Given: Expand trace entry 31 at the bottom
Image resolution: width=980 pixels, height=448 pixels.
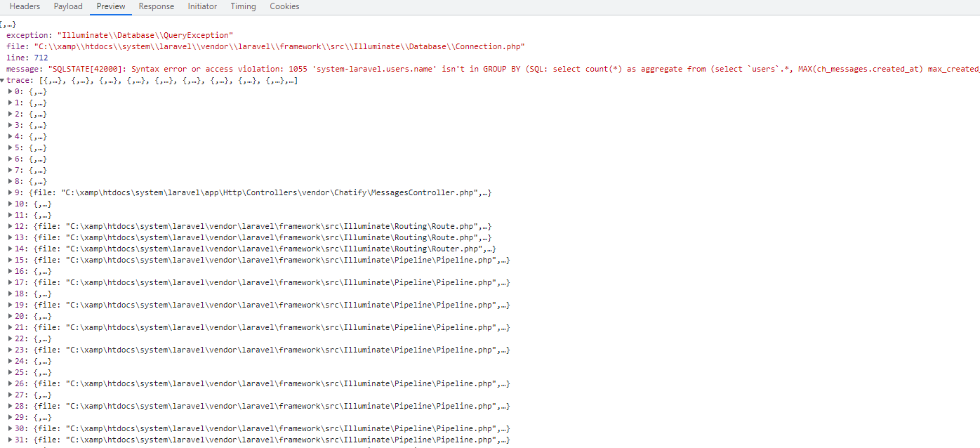Looking at the screenshot, I should (x=10, y=440).
